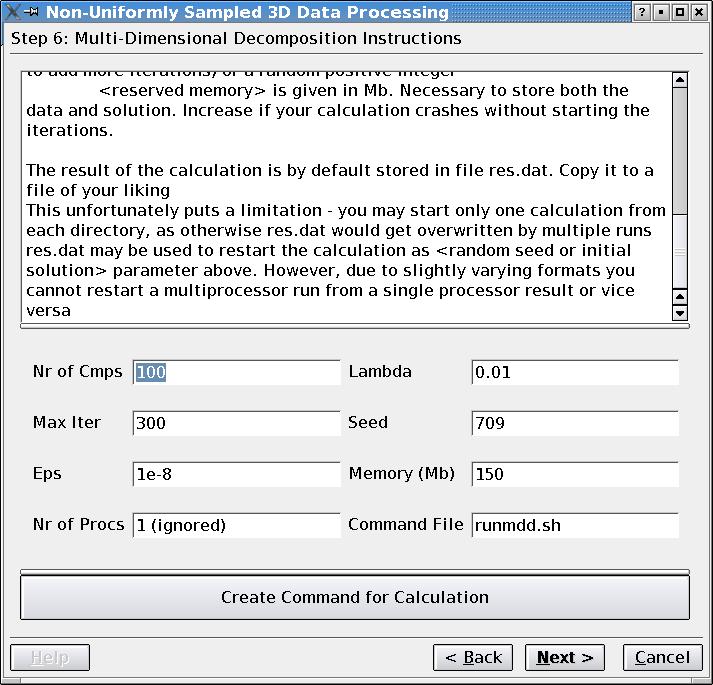This screenshot has width=713, height=685.
Task: Go to previous step with Back button
Action: coord(473,657)
